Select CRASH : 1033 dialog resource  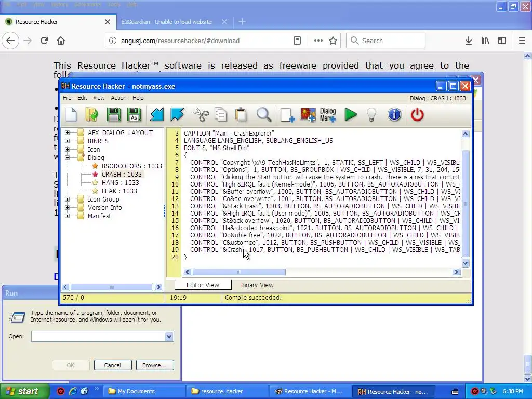click(122, 175)
